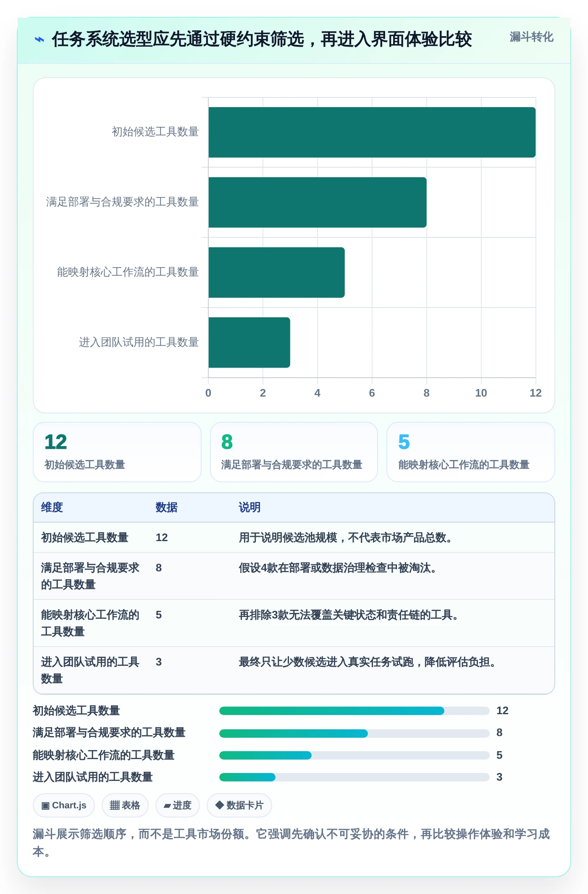588x894 pixels.
Task: Select the stat card with value 8
Action: (x=294, y=452)
